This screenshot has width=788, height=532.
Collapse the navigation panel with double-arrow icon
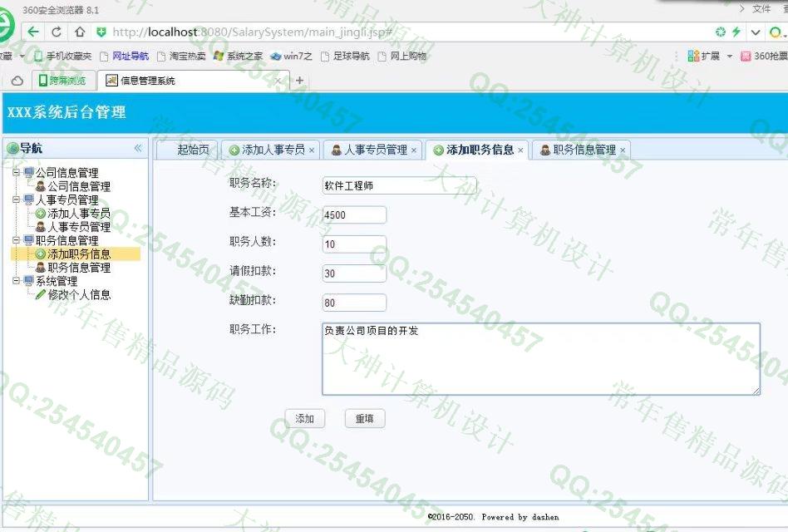pos(138,148)
